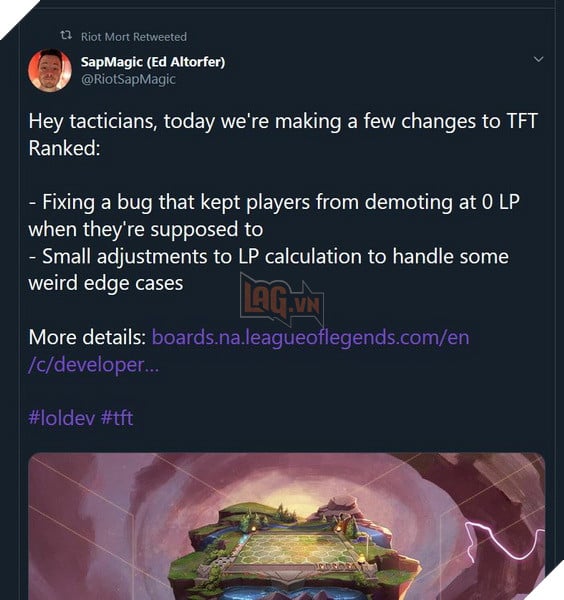This screenshot has height=600, width=564.
Task: Click the word "Ranked:" in the tweet
Action: click(x=64, y=148)
